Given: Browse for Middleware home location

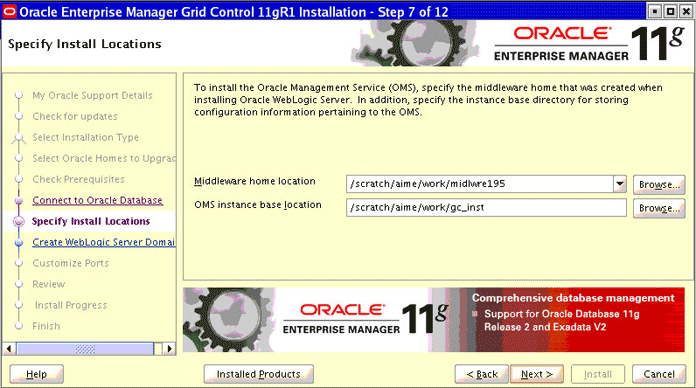Looking at the screenshot, I should pos(659,184).
